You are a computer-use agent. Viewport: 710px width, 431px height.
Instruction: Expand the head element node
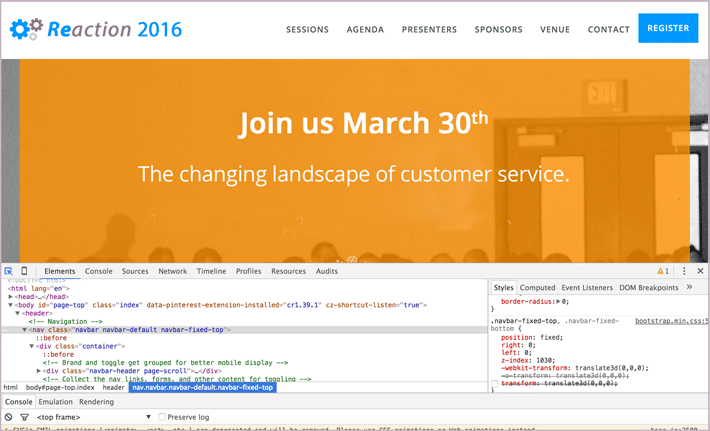tap(10, 297)
